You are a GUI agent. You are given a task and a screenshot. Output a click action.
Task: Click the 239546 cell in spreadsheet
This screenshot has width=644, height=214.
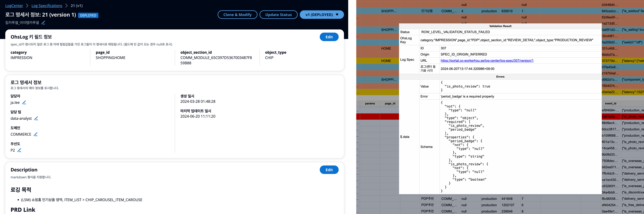point(510,211)
